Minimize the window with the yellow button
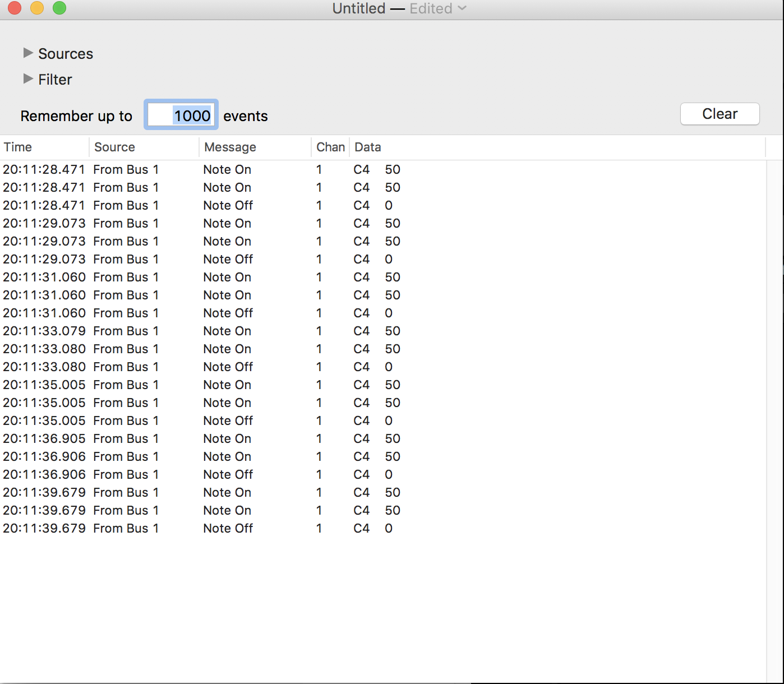The width and height of the screenshot is (784, 684). click(x=37, y=8)
